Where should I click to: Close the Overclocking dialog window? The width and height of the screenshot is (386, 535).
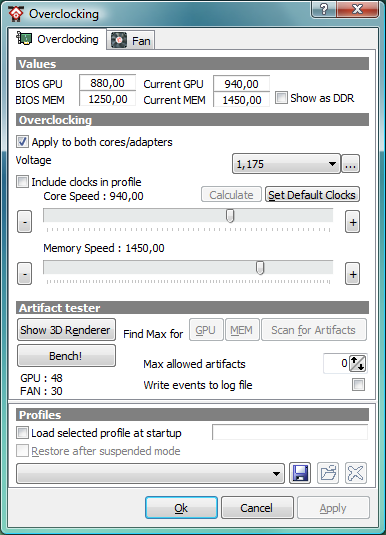(x=357, y=9)
